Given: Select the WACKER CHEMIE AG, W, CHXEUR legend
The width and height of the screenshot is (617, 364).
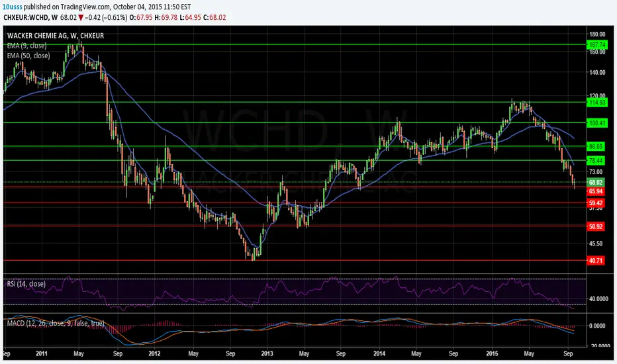Looking at the screenshot, I should click(x=56, y=36).
